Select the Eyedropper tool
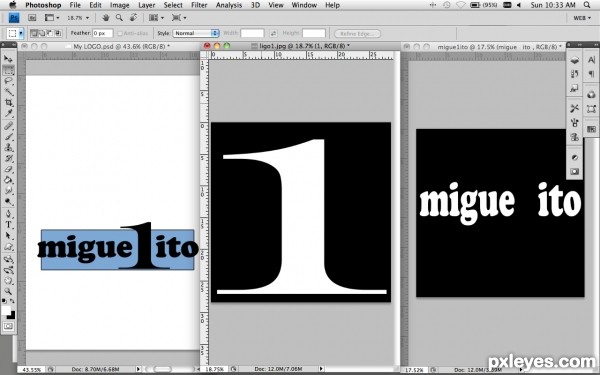This screenshot has height=375, width=600. [x=8, y=114]
